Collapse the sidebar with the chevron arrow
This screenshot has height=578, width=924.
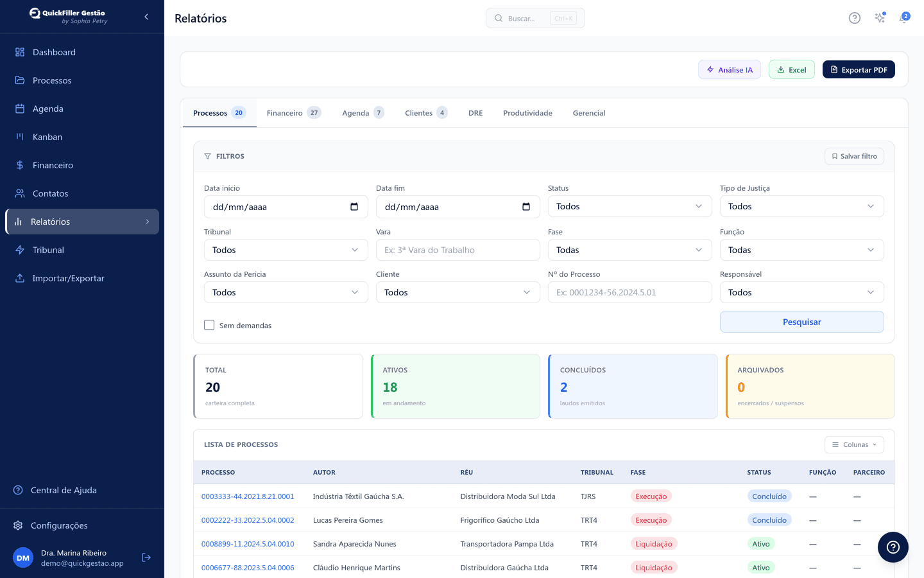point(146,17)
